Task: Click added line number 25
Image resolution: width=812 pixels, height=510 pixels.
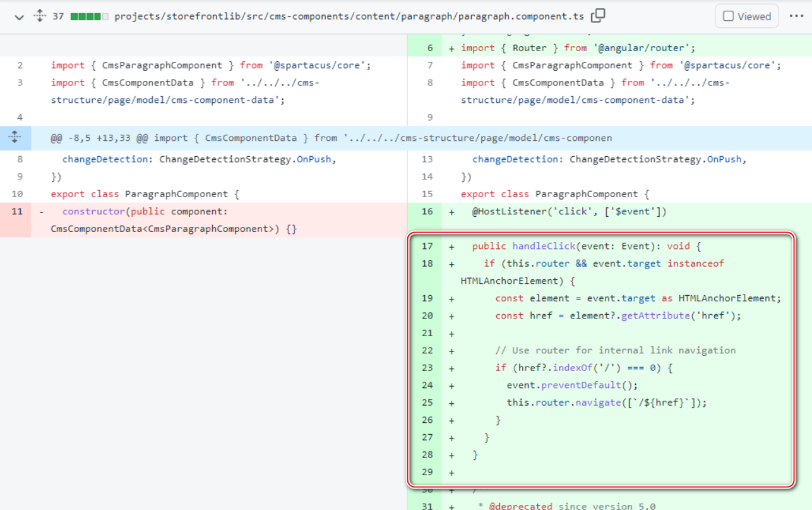Action: click(427, 403)
